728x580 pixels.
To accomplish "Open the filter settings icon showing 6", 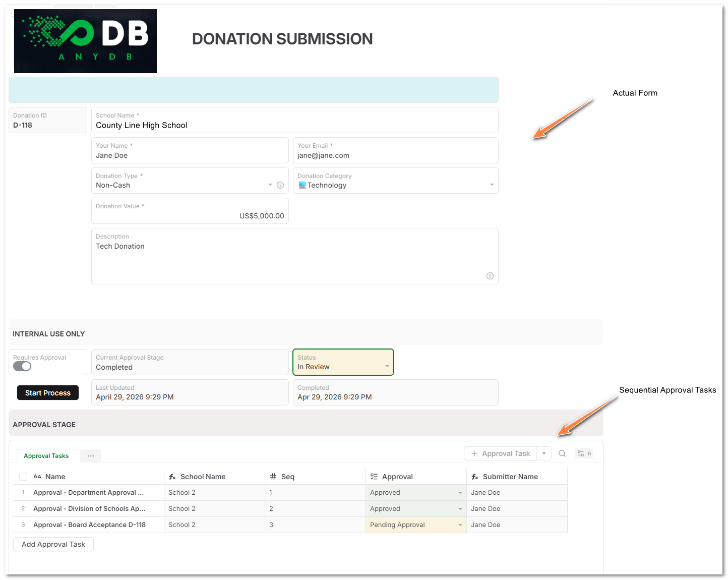I will click(x=584, y=453).
